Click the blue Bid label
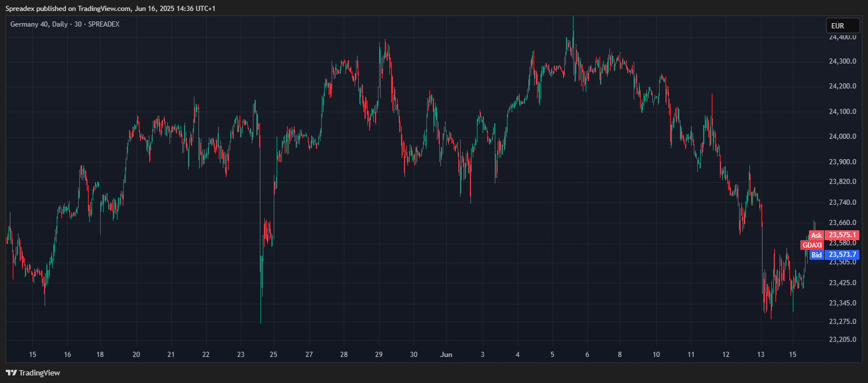This screenshot has width=868, height=383. 816,255
